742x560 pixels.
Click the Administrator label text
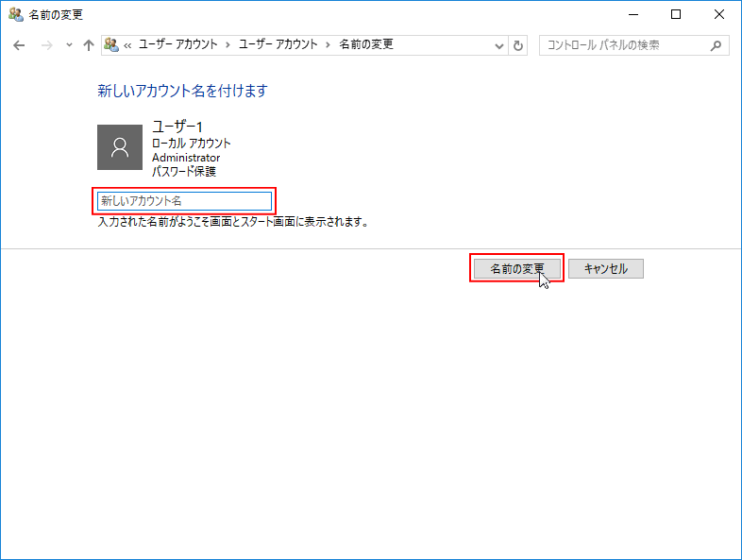[x=186, y=157]
